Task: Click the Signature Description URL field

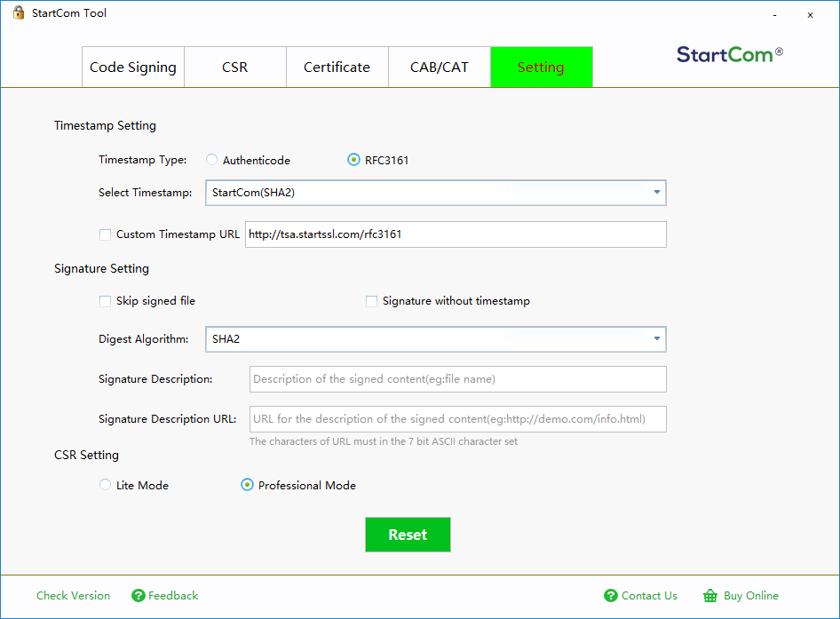Action: pyautogui.click(x=458, y=418)
